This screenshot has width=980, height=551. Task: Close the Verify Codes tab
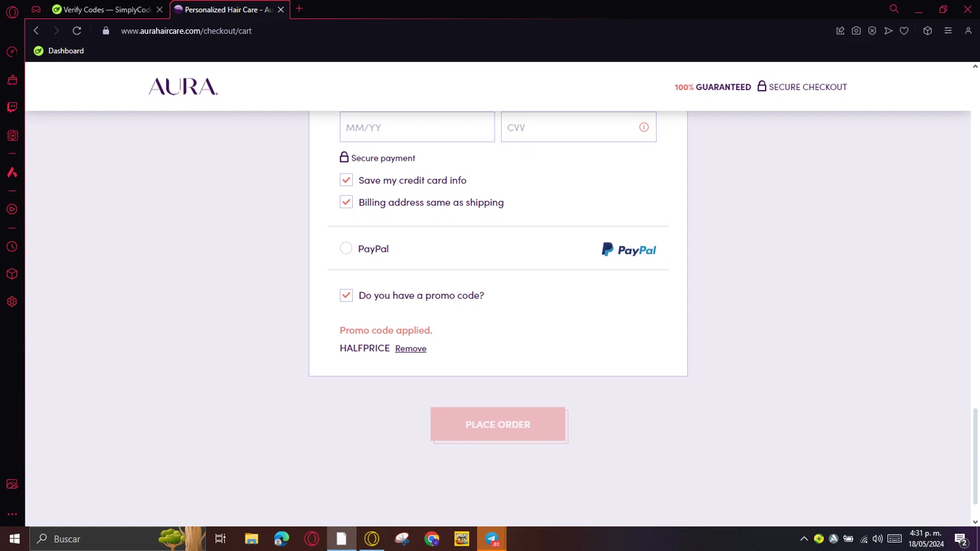pyautogui.click(x=159, y=10)
